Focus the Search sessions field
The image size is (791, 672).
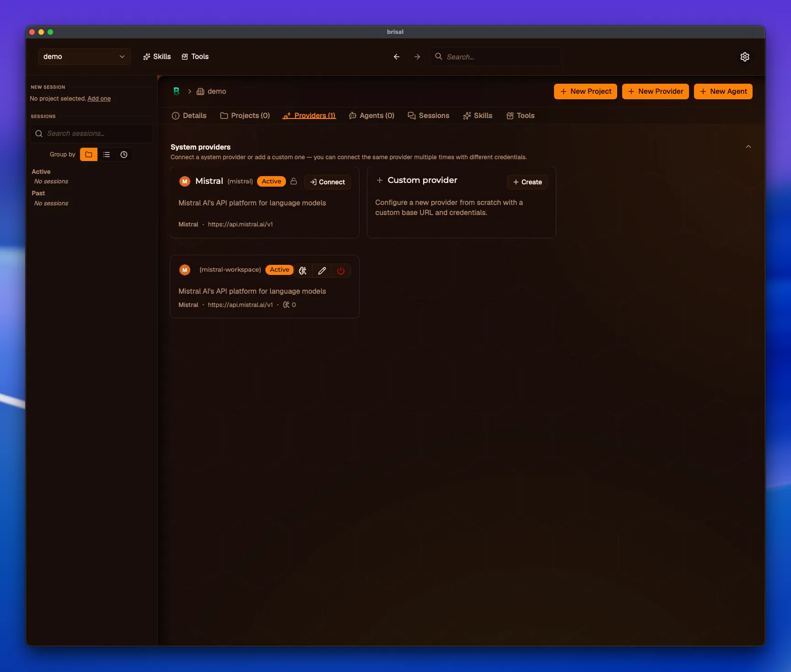pyautogui.click(x=91, y=134)
